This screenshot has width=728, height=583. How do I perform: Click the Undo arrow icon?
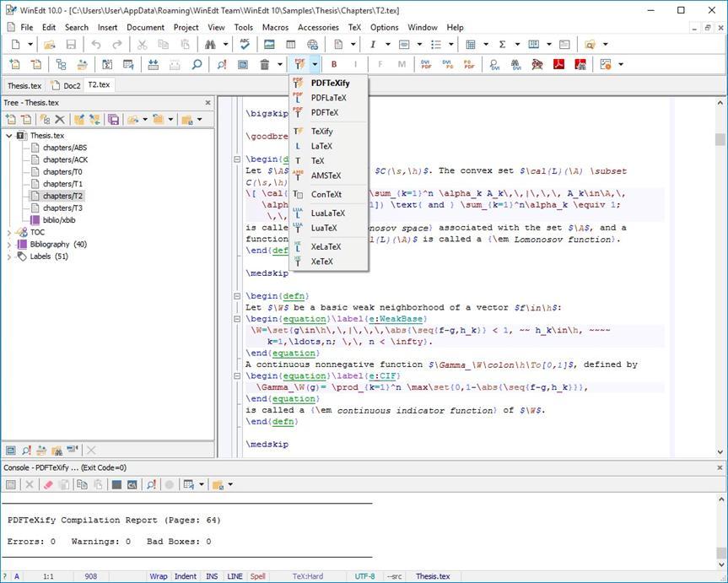96,44
